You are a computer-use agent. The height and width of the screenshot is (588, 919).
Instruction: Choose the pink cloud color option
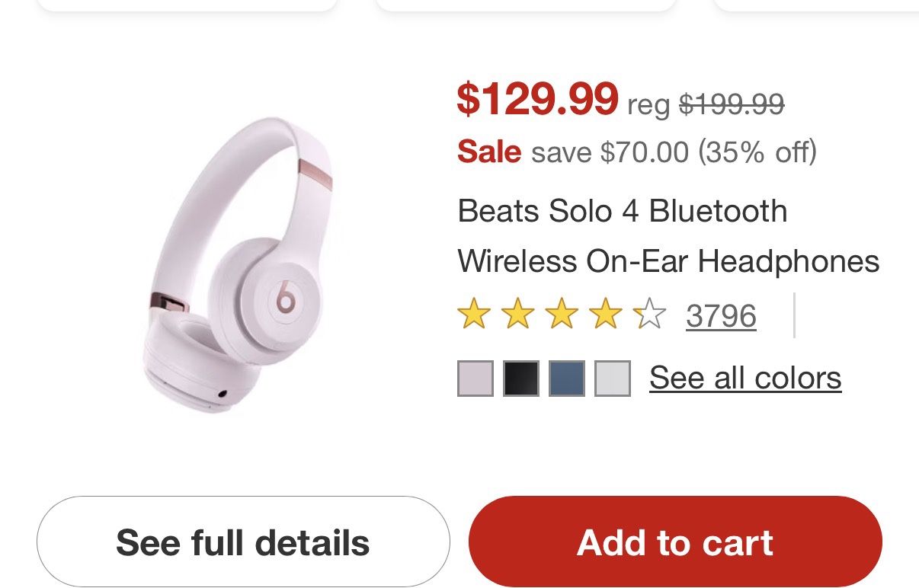point(474,379)
